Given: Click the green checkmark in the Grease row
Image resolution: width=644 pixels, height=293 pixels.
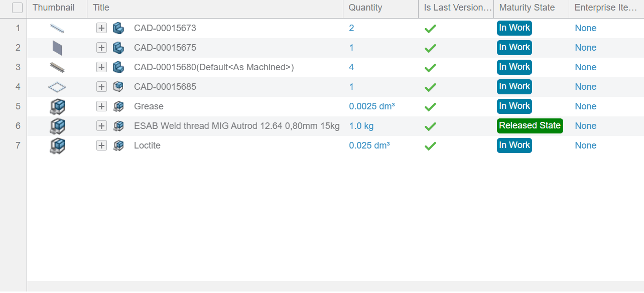Looking at the screenshot, I should coord(430,107).
